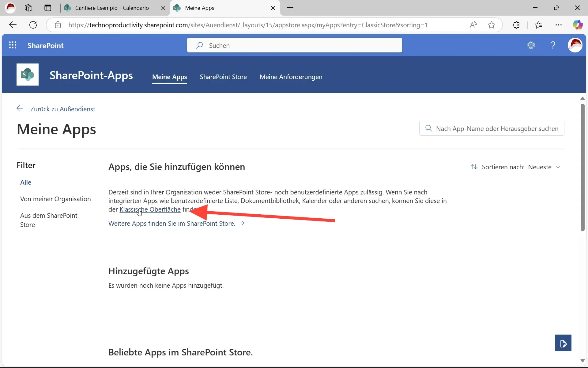Switch to the Meine Apps navigation tab
The image size is (588, 368).
point(170,77)
